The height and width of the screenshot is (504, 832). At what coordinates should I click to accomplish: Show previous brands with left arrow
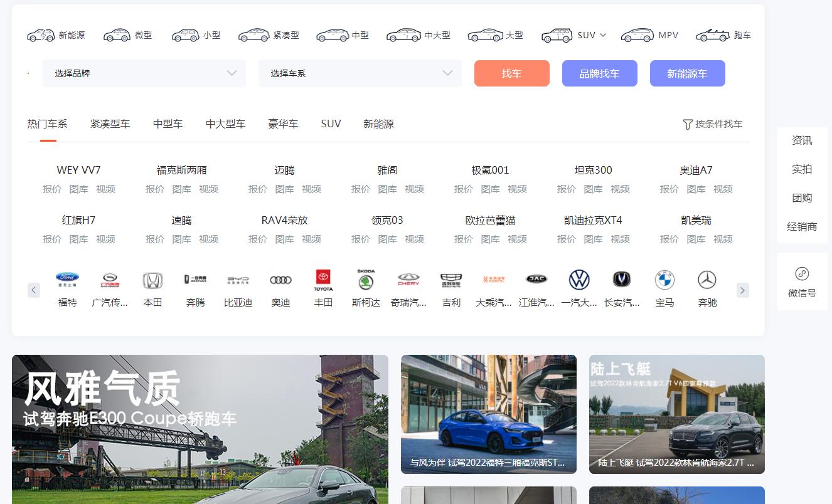(x=34, y=290)
